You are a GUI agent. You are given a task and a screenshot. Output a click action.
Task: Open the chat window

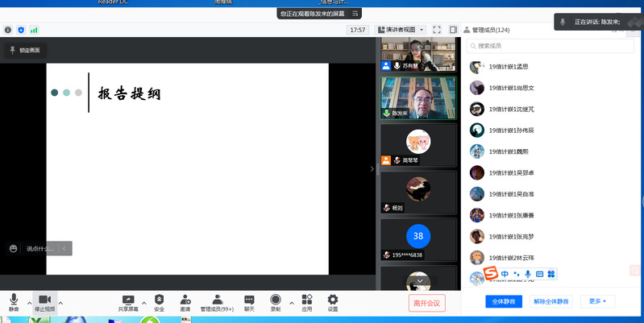(x=249, y=301)
